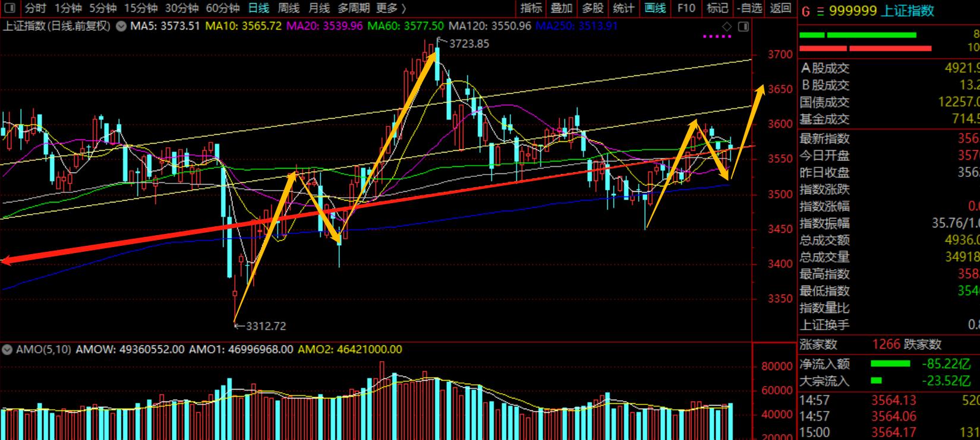Switch to 分时 intraday view
980x440 pixels.
pos(35,8)
